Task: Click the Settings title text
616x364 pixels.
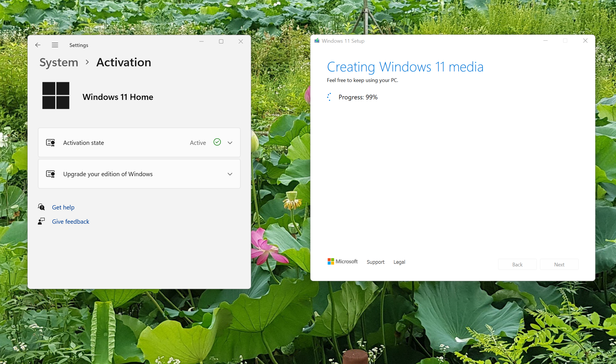Action: coord(79,45)
